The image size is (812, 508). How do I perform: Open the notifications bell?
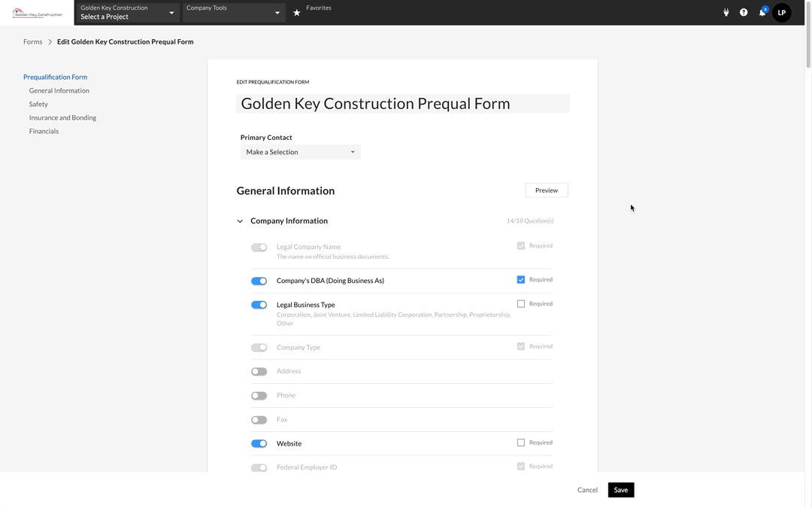pyautogui.click(x=762, y=13)
